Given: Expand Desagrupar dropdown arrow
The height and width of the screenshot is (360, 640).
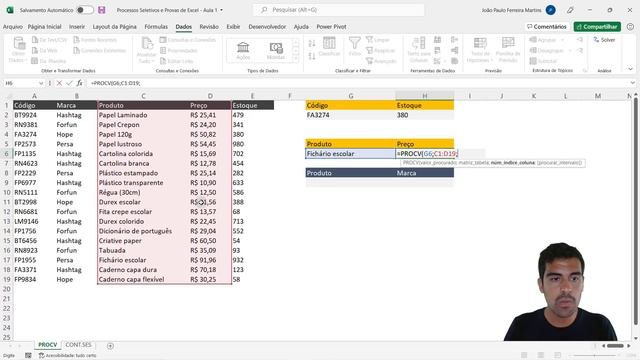Looking at the screenshot, I should coord(569,51).
